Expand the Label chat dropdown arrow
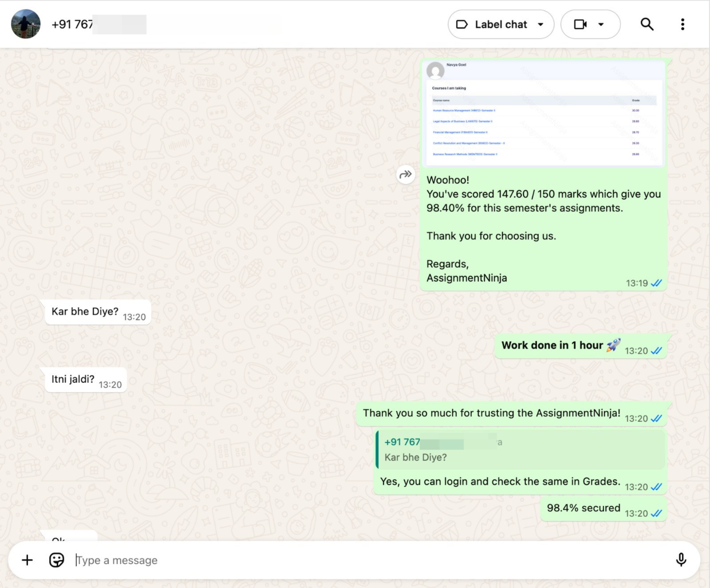 [540, 24]
